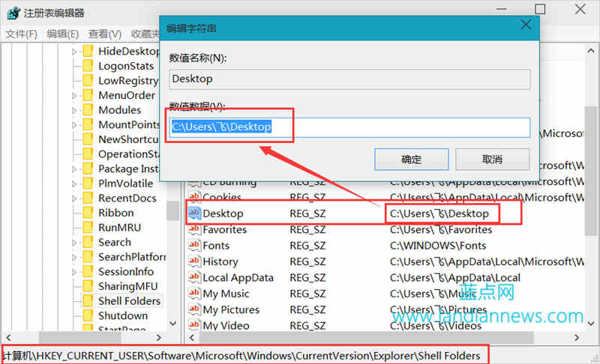Expand the Modules tree node
Screen dimensions: 600x364
[74, 110]
